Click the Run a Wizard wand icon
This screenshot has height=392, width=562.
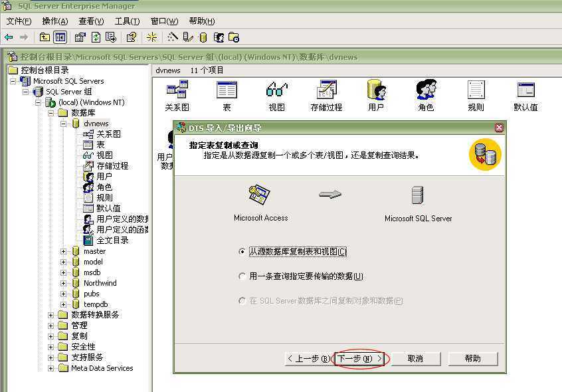[173, 37]
